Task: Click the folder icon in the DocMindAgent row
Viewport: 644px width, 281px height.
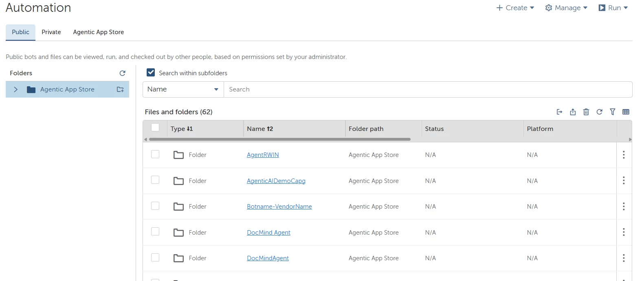Action: [x=178, y=258]
